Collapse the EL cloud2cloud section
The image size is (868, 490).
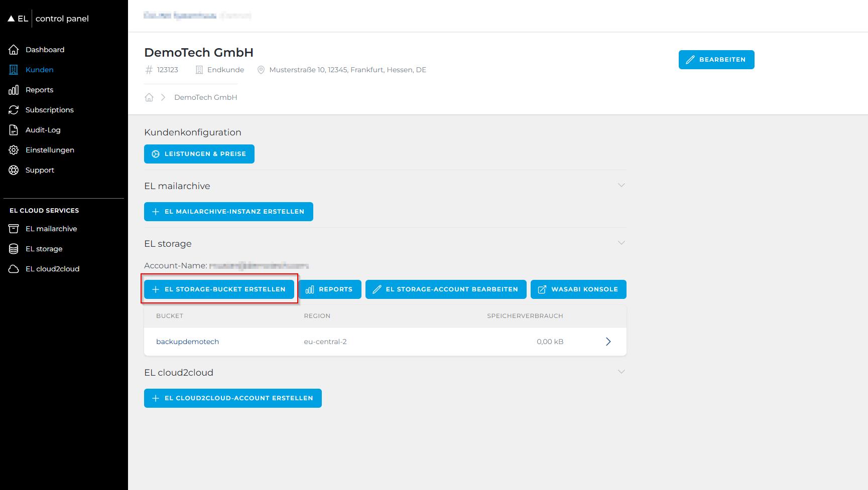[x=621, y=372]
